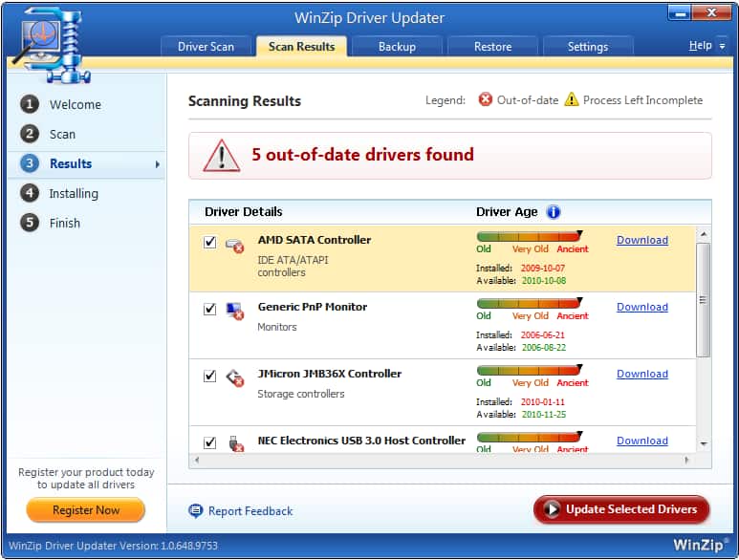Click step 4 number icon beside Installing
Screen dimensions: 739x560
click(x=30, y=193)
